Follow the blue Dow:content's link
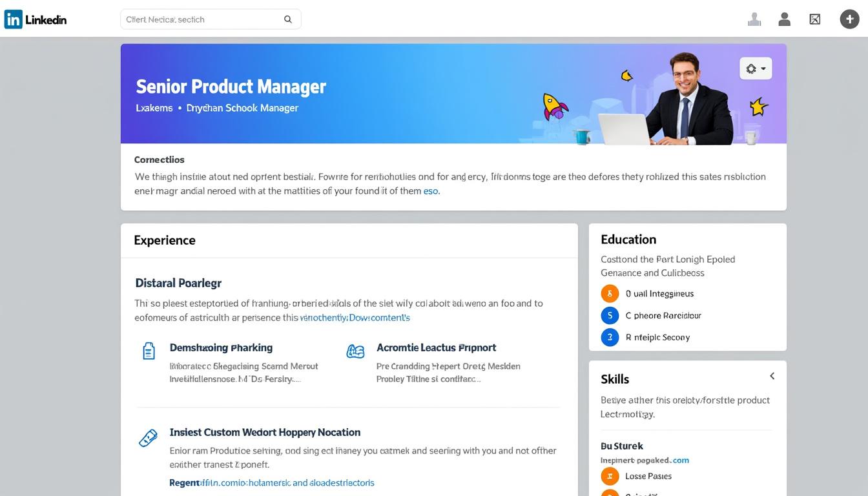 pos(378,318)
